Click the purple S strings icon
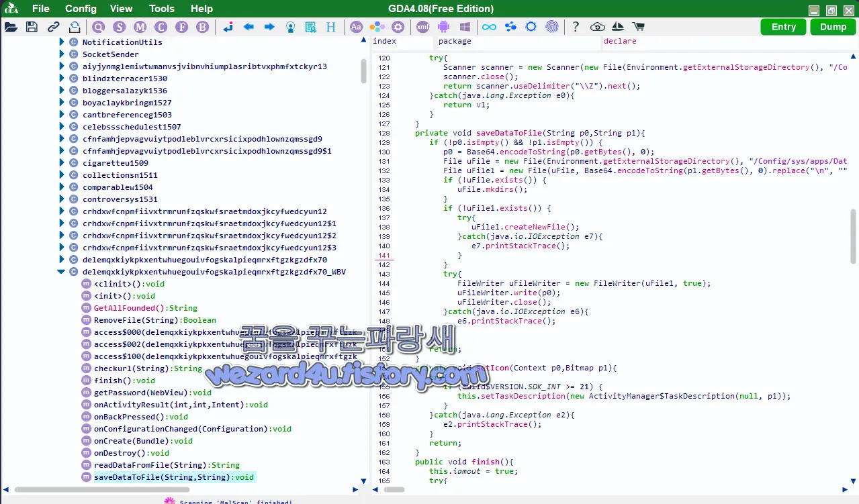Viewport: 859px width, 504px height. tap(120, 27)
